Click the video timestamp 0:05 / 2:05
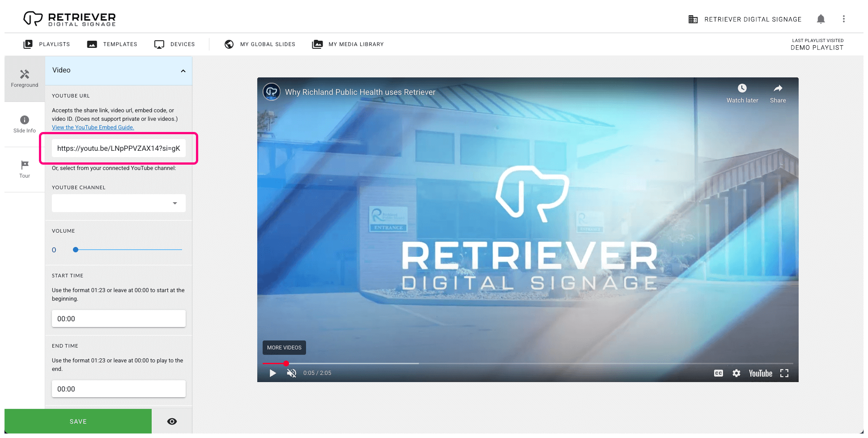868x438 pixels. pyautogui.click(x=317, y=373)
